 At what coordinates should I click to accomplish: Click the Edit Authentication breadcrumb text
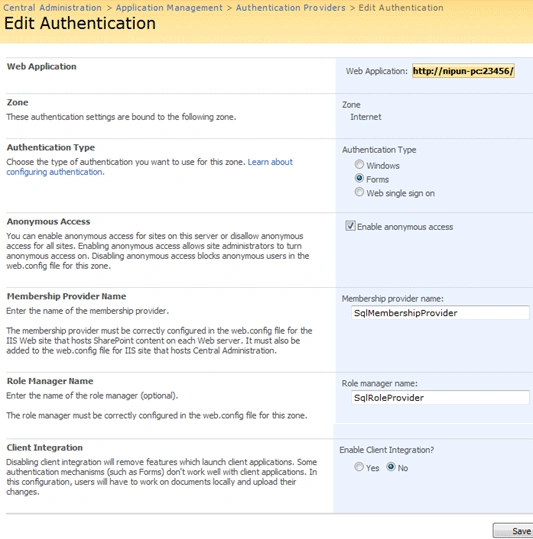pyautogui.click(x=401, y=8)
